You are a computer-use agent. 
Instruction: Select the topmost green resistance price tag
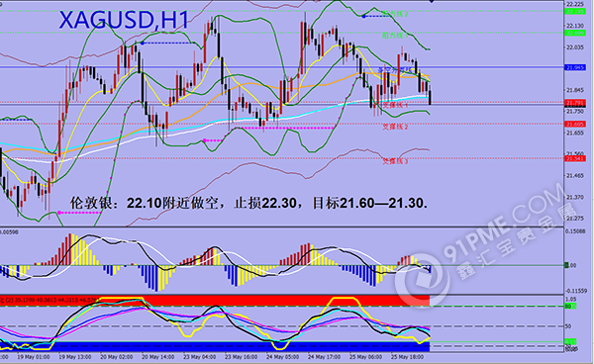click(575, 12)
